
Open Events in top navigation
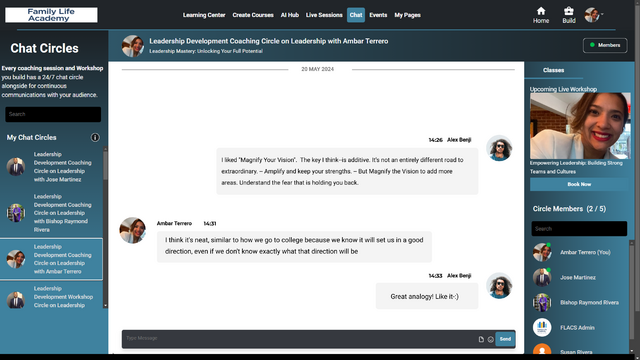pos(378,15)
